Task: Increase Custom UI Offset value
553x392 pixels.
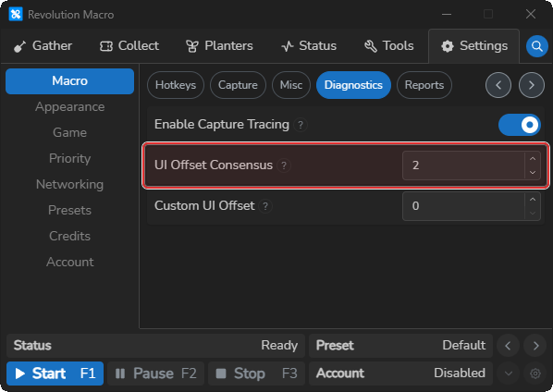Action: coord(533,200)
